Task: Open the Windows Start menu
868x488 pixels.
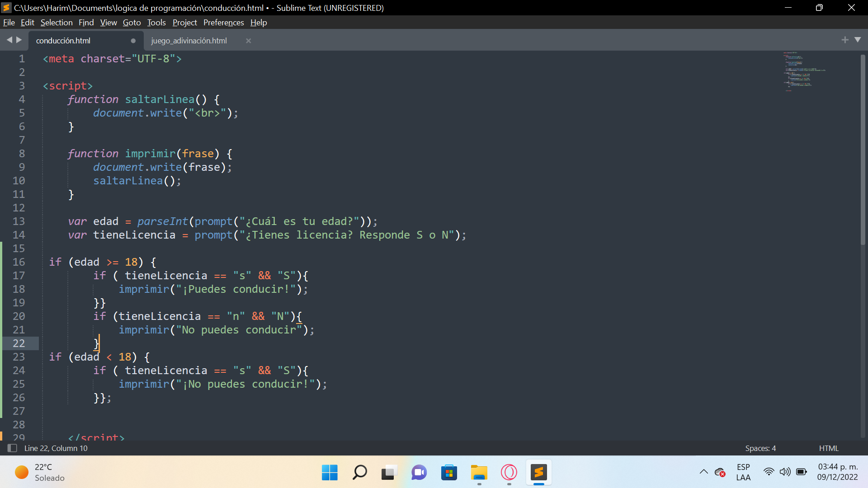Action: [330, 473]
